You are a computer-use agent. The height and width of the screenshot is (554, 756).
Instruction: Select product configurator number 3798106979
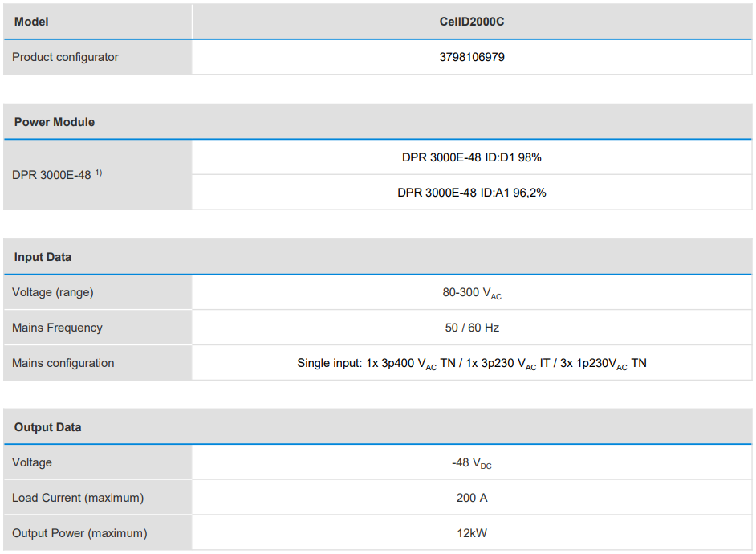(x=472, y=57)
